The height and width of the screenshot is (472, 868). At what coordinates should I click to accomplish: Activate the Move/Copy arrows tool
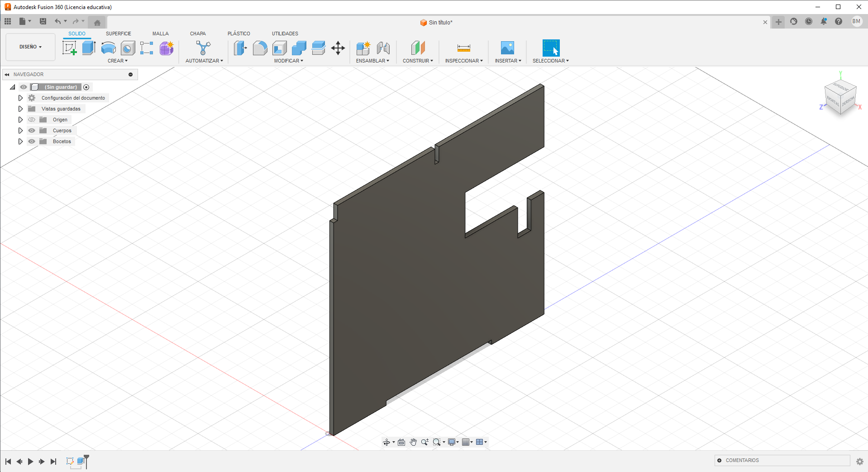[338, 48]
